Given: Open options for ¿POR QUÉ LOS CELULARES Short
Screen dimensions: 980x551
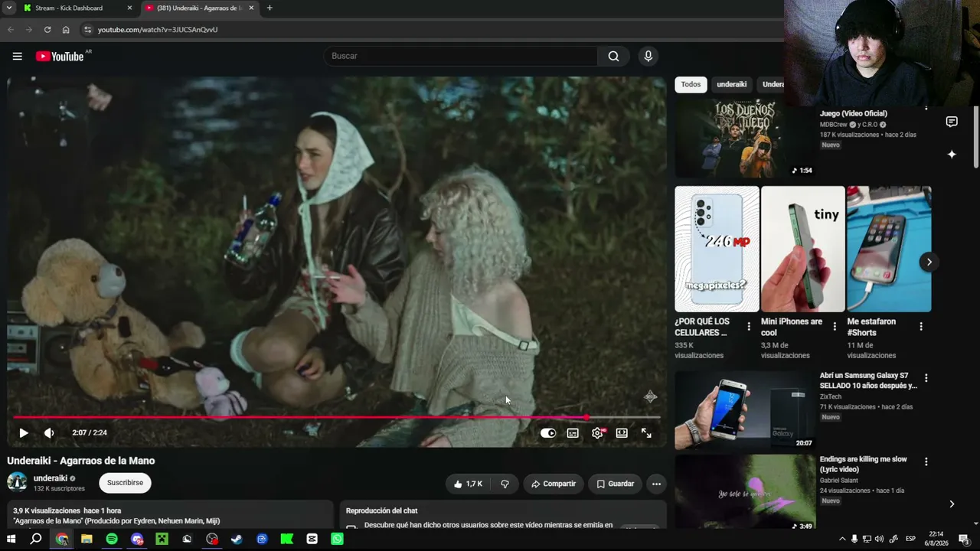Looking at the screenshot, I should tap(749, 327).
